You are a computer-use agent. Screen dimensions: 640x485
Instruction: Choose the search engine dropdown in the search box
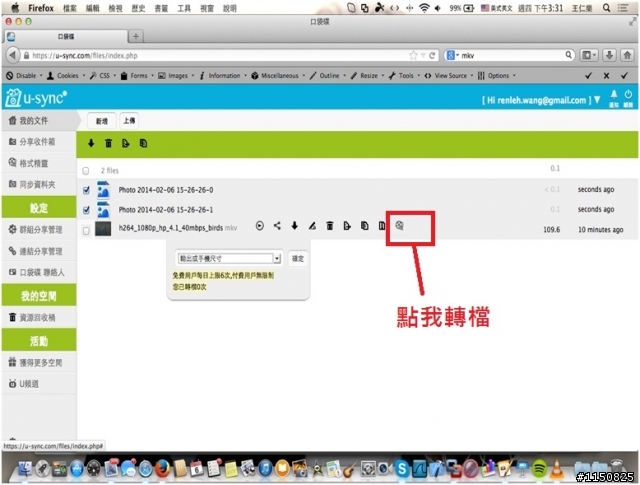pyautogui.click(x=452, y=55)
